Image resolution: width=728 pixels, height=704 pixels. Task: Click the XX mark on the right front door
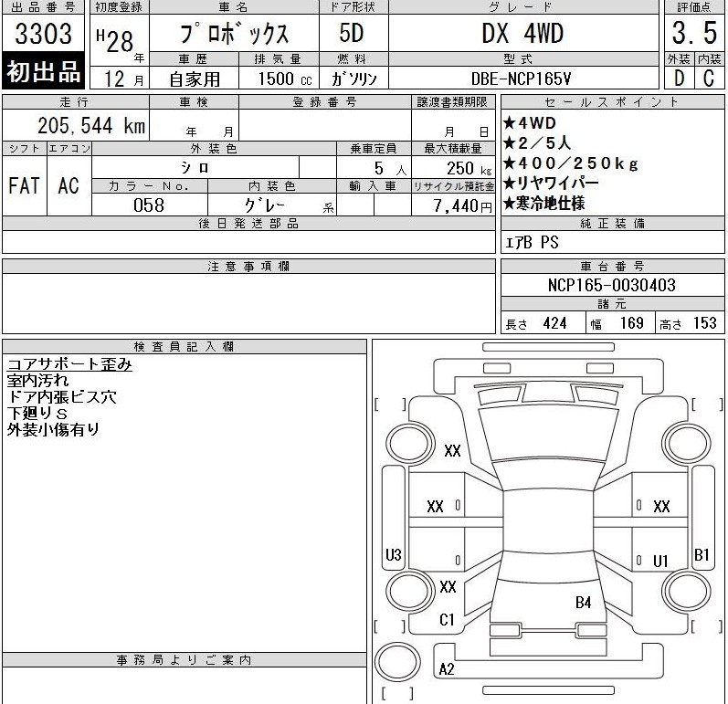pos(661,506)
